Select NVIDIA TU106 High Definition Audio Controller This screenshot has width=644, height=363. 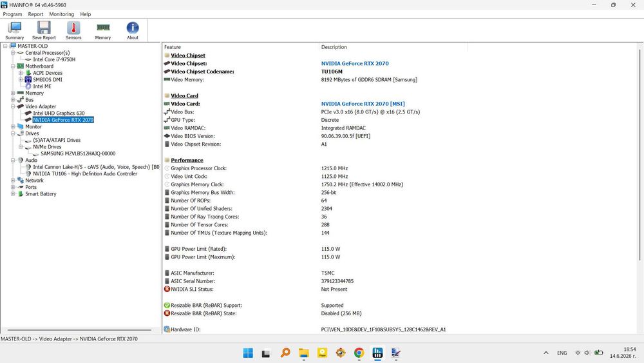click(85, 174)
